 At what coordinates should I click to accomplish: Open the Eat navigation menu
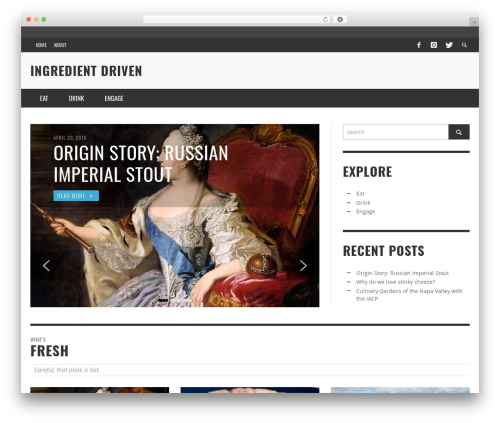coord(44,98)
